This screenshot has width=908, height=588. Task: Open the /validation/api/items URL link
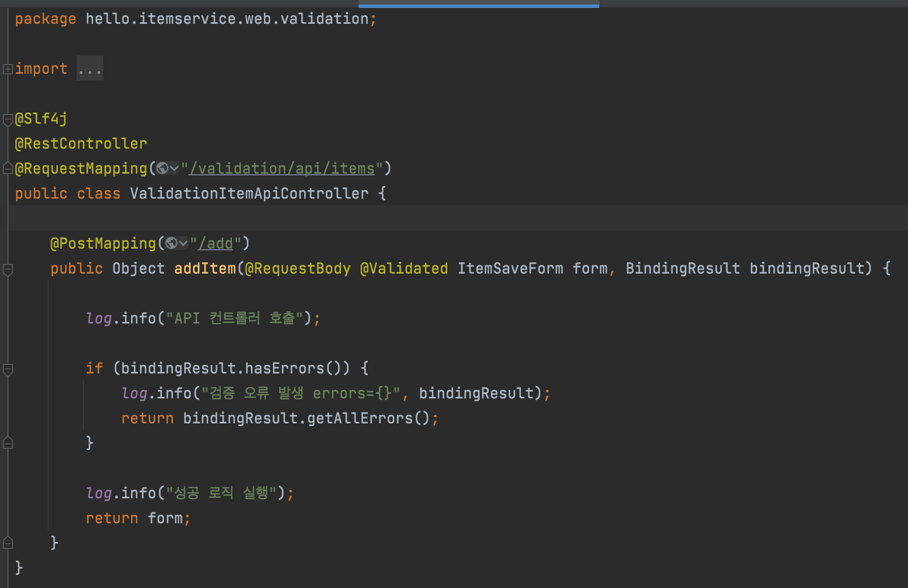(282, 169)
